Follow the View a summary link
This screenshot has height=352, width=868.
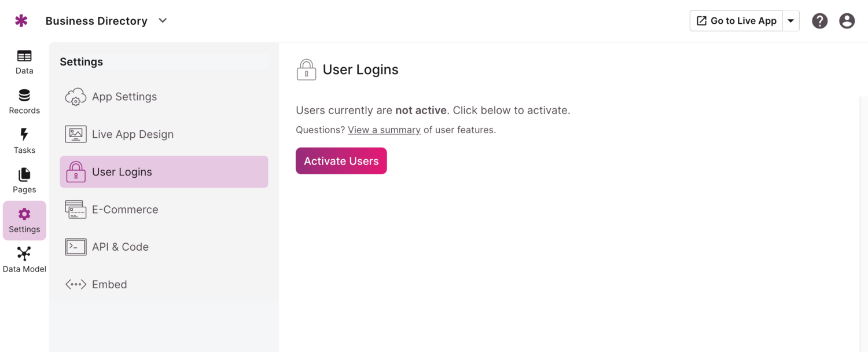click(x=384, y=130)
